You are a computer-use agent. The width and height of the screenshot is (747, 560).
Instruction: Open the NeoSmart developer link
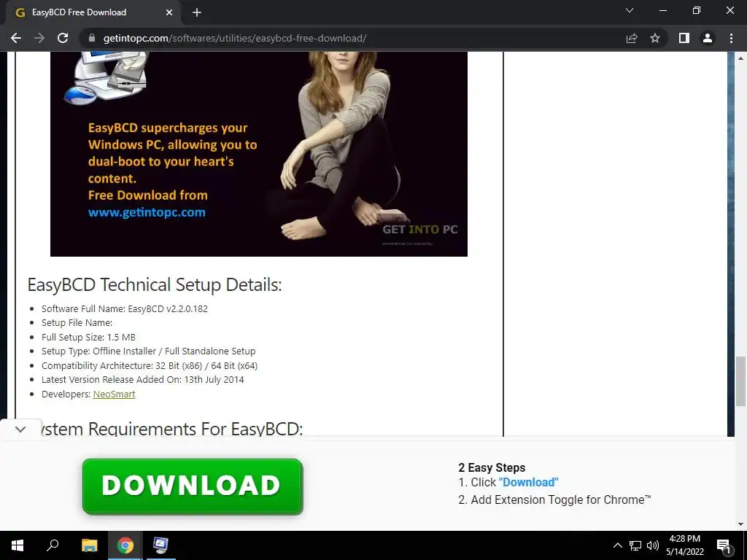[x=115, y=394]
